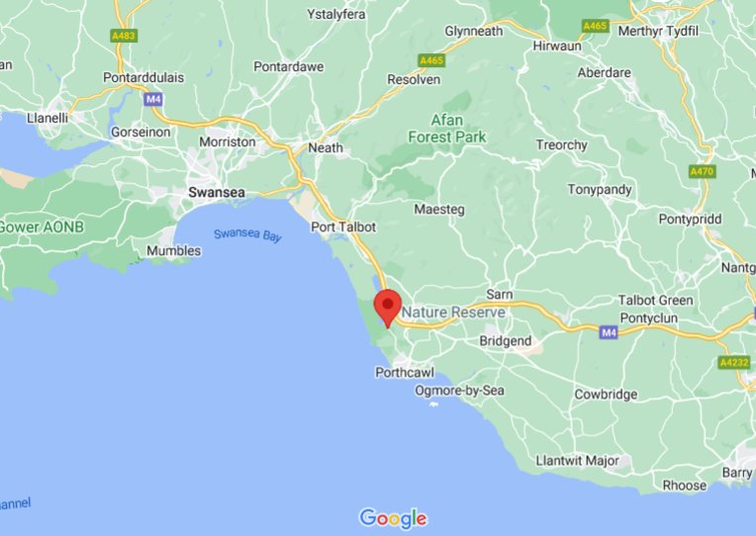Click the M4 shield near Pontarddulais

[153, 99]
